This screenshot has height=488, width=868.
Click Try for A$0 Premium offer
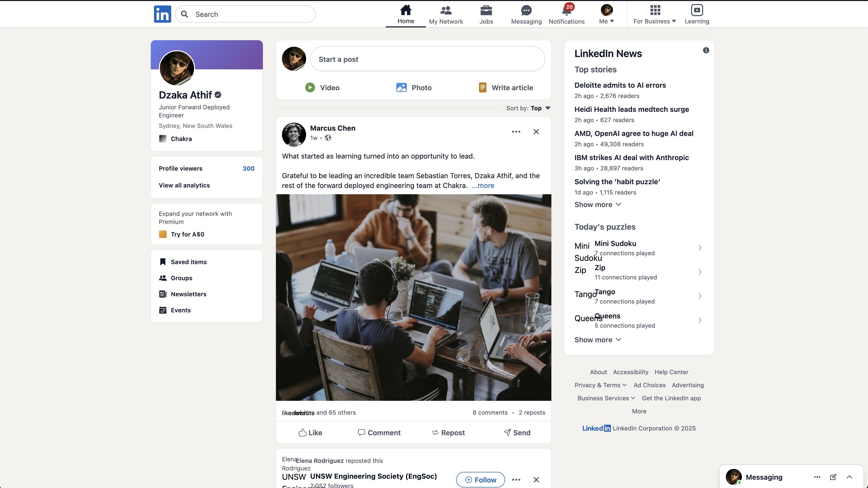point(182,234)
